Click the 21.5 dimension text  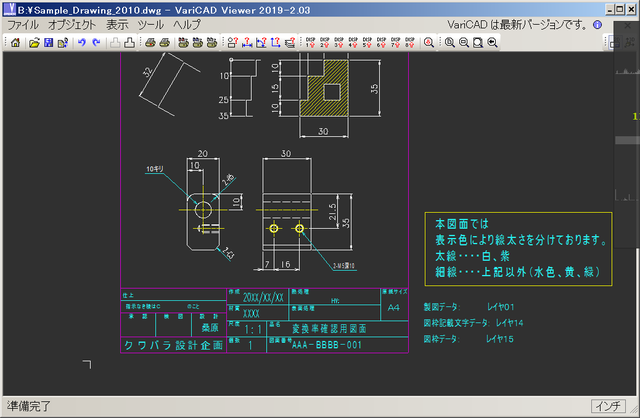click(333, 212)
